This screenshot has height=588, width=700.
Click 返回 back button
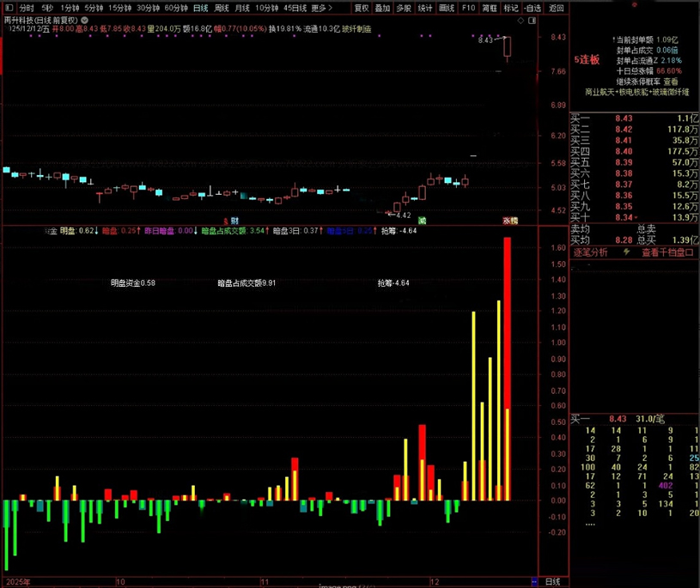[557, 8]
